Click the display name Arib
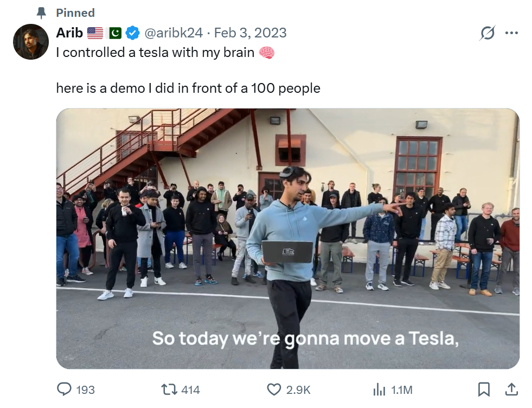 69,33
